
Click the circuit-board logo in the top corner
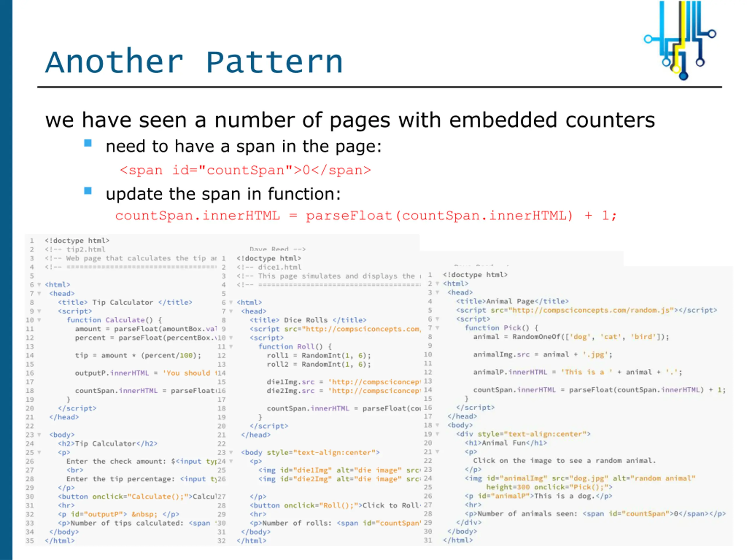click(x=680, y=39)
